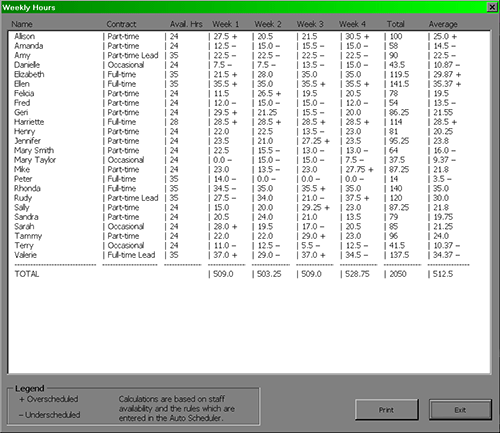Image resolution: width=500 pixels, height=433 pixels.
Task: Select the Terry row name
Action: 24,246
